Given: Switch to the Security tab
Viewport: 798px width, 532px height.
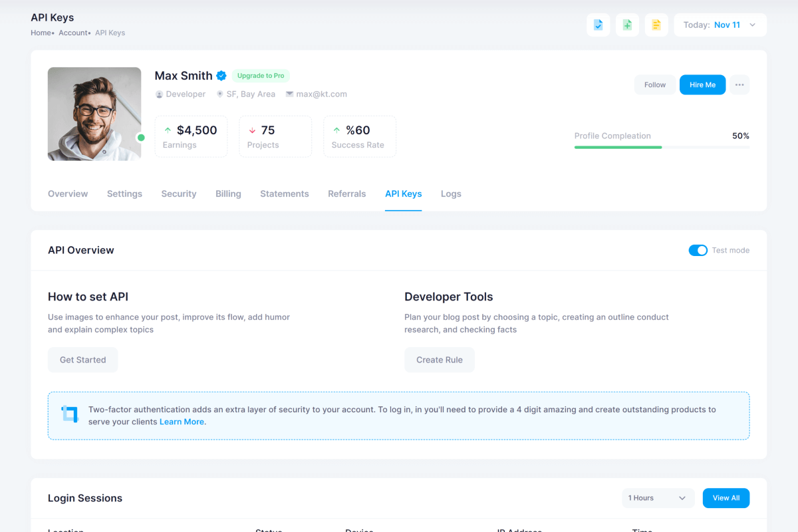Looking at the screenshot, I should click(179, 194).
